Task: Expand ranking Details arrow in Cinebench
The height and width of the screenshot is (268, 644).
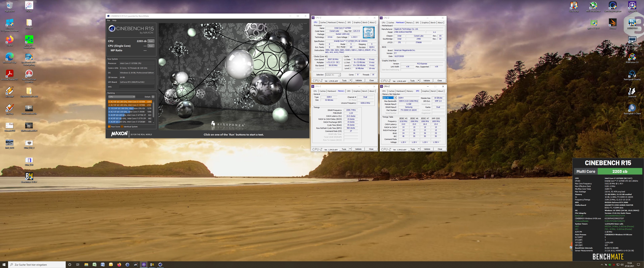Action: (x=153, y=97)
